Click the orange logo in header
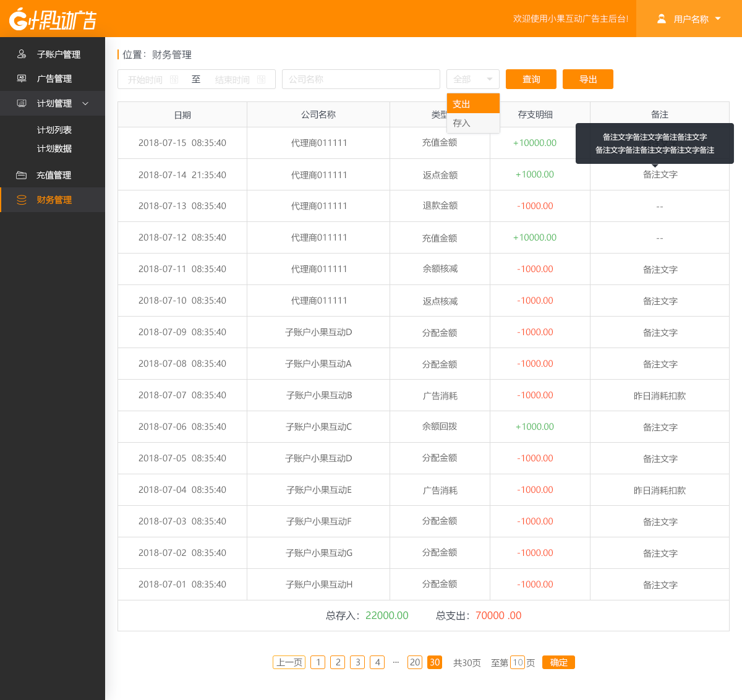 (53, 19)
